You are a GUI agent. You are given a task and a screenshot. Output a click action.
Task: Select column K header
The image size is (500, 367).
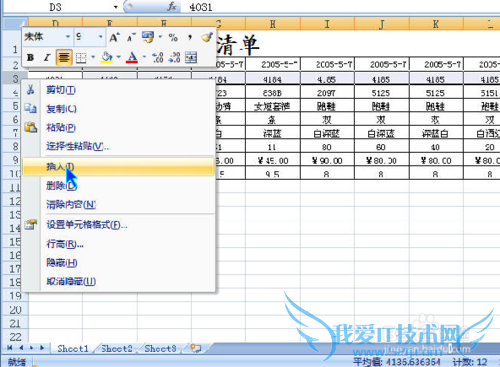[436, 24]
